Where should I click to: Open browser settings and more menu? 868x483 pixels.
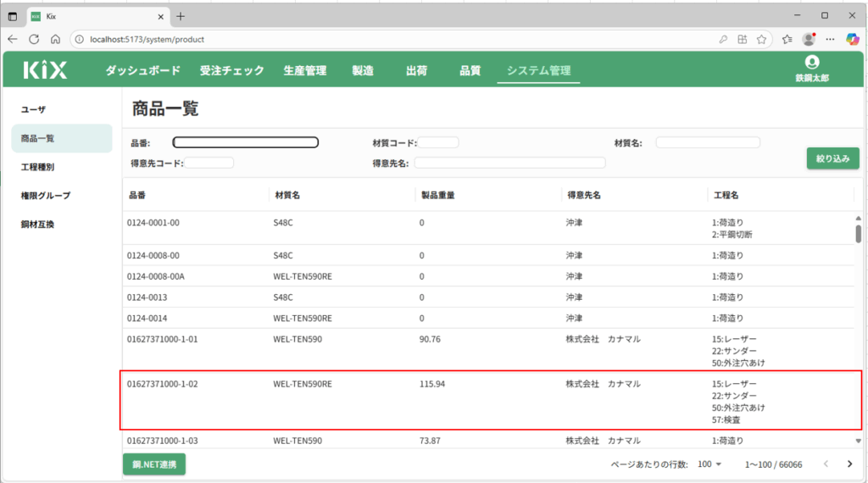[x=832, y=39]
